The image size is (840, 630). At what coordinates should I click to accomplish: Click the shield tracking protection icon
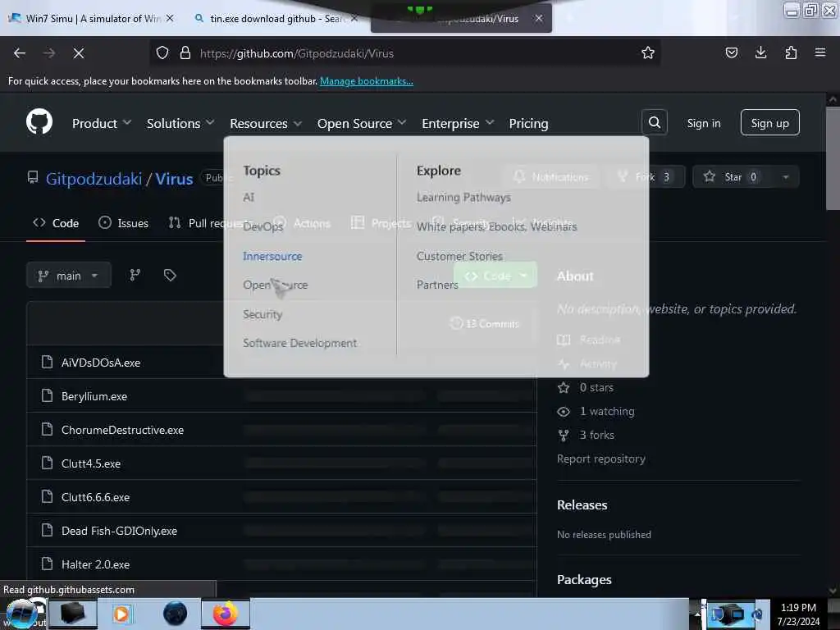click(x=162, y=52)
